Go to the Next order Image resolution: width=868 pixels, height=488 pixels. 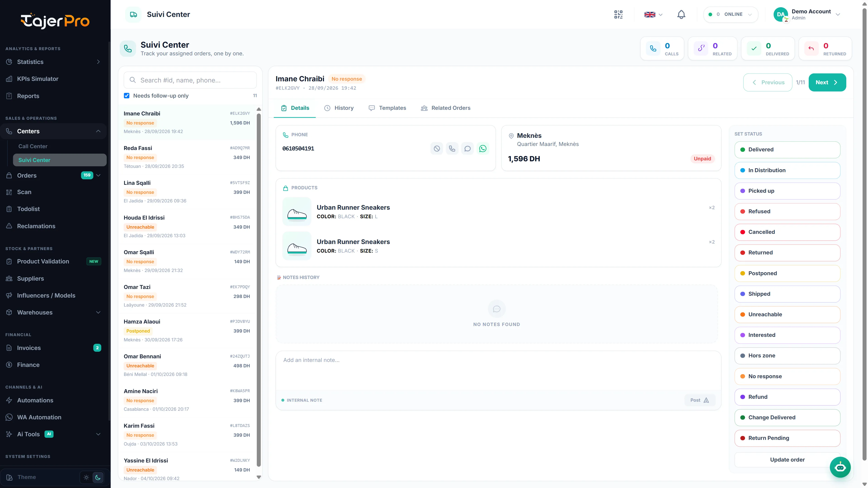tap(827, 82)
